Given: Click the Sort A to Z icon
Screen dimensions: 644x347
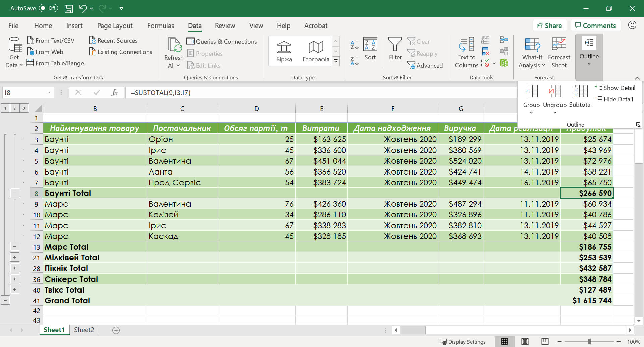Looking at the screenshot, I should (354, 45).
